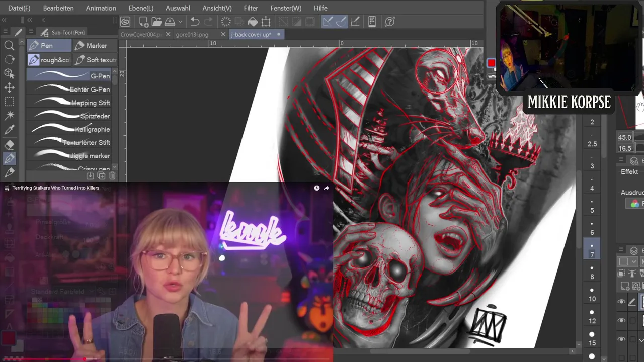Viewport: 644px width, 362px height.
Task: Open the Animation menu
Action: pyautogui.click(x=101, y=8)
